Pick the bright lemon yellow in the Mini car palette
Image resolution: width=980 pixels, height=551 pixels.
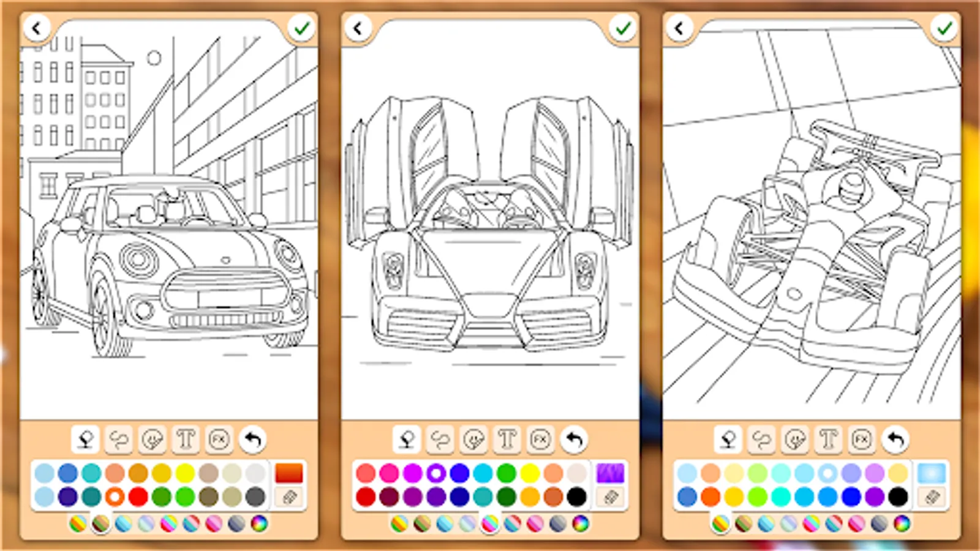(x=185, y=473)
